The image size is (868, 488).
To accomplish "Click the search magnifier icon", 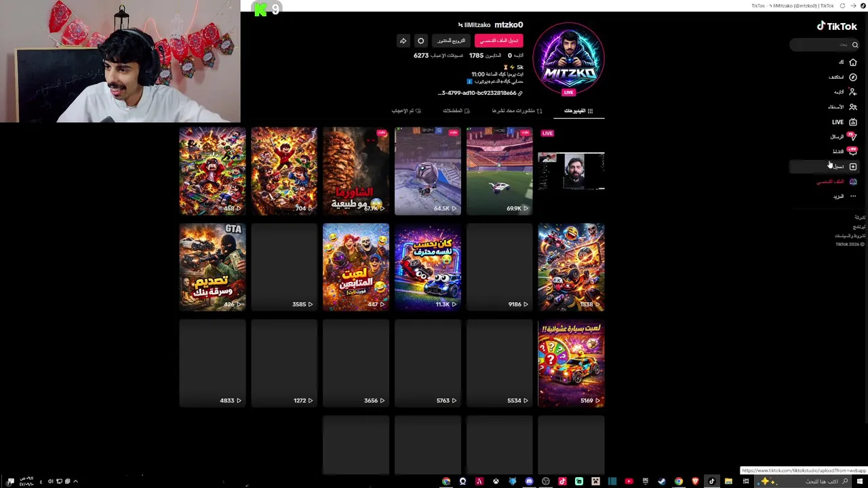I will [855, 45].
